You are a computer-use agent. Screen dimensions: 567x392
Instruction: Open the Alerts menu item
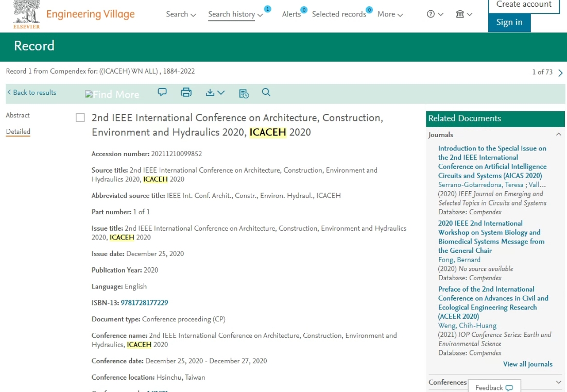(291, 14)
